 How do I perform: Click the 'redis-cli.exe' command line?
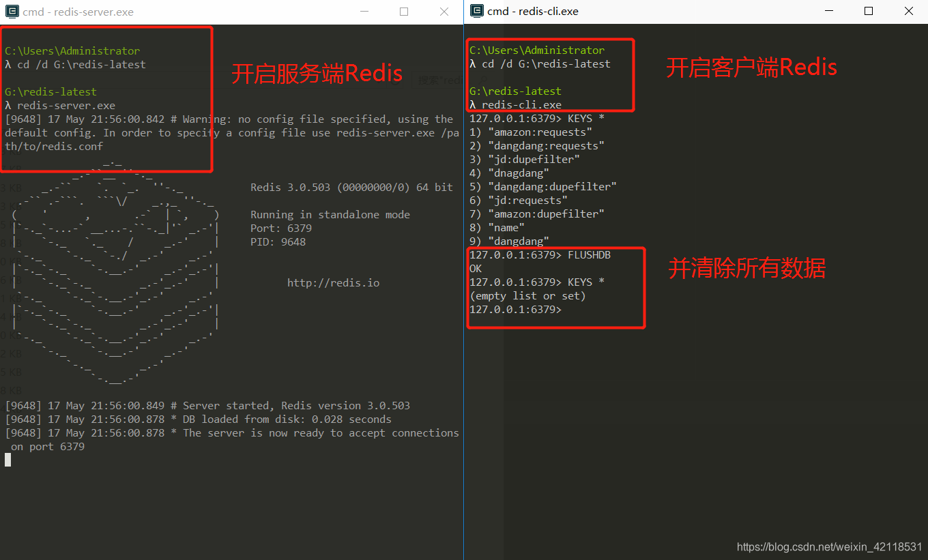(516, 104)
